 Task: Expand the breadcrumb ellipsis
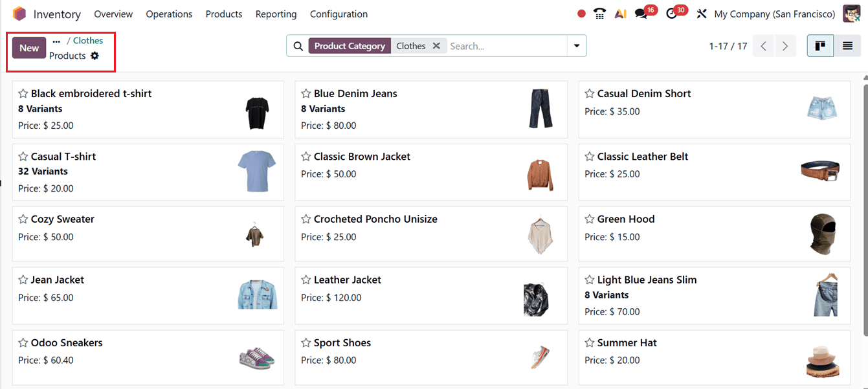[x=55, y=40]
